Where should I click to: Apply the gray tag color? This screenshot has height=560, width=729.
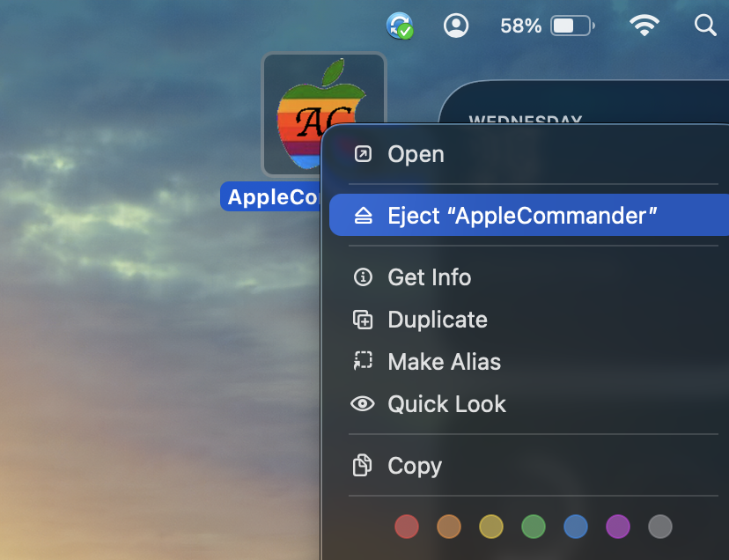660,527
